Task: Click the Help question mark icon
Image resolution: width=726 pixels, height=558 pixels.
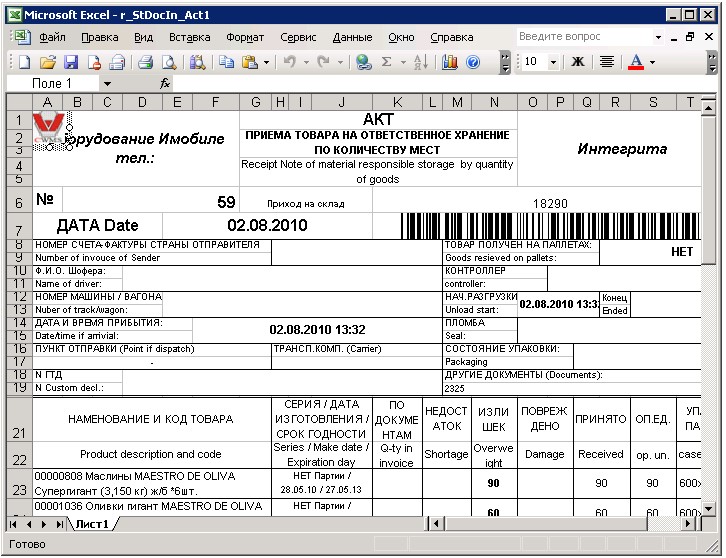Action: (x=473, y=62)
